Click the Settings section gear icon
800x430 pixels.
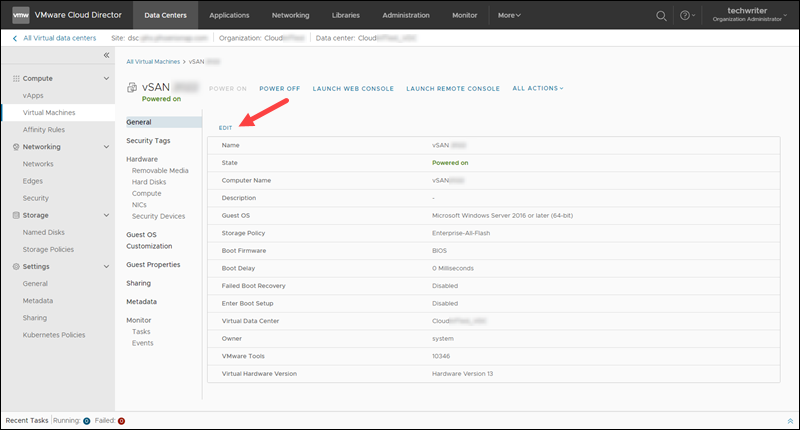coord(16,266)
